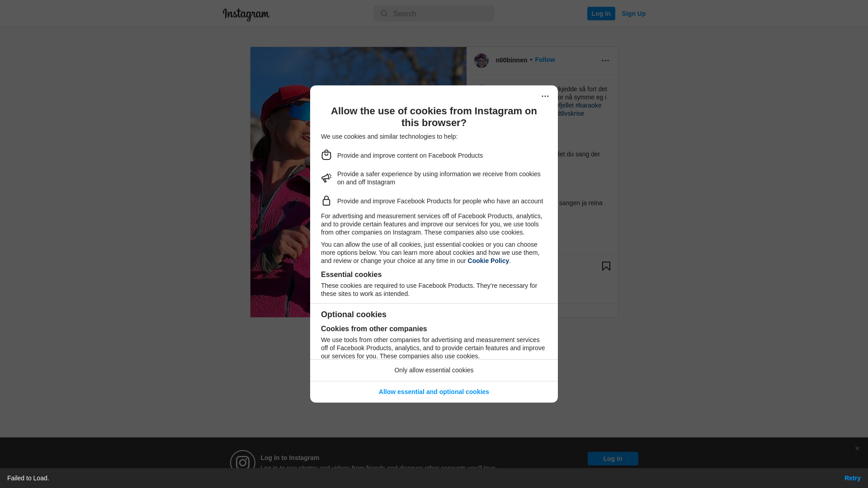The width and height of the screenshot is (868, 488).
Task: Click the search magnifier icon
Action: point(384,14)
